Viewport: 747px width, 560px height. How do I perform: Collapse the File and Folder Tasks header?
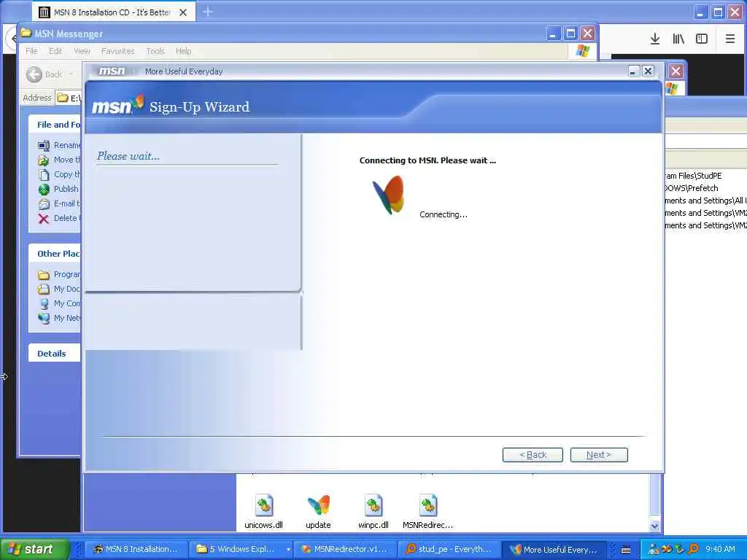pyautogui.click(x=54, y=124)
